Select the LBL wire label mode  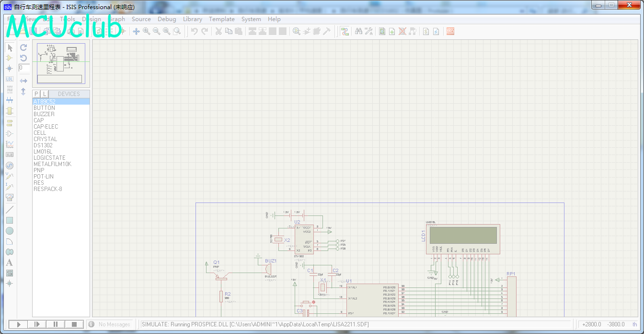(10, 79)
